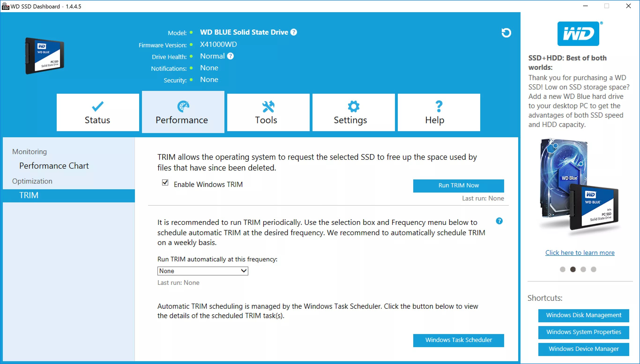
Task: Select the last ad carousel dot
Action: 594,269
